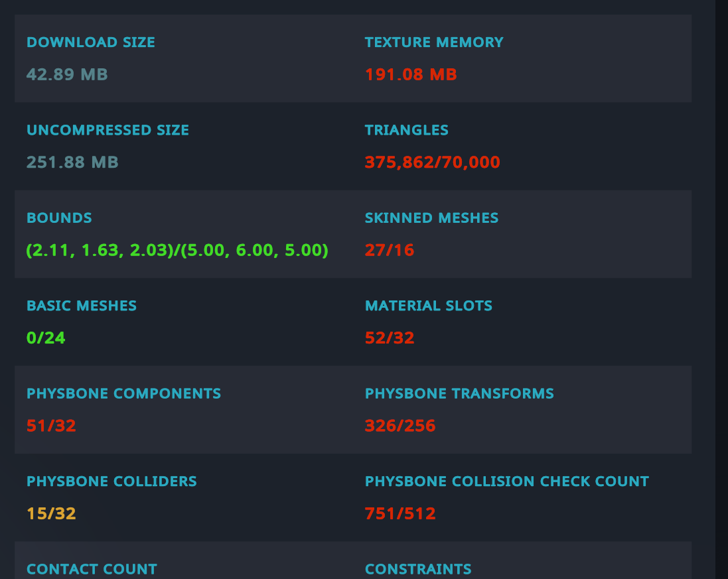Click the Material Slots label
This screenshot has height=579, width=728.
[429, 306]
